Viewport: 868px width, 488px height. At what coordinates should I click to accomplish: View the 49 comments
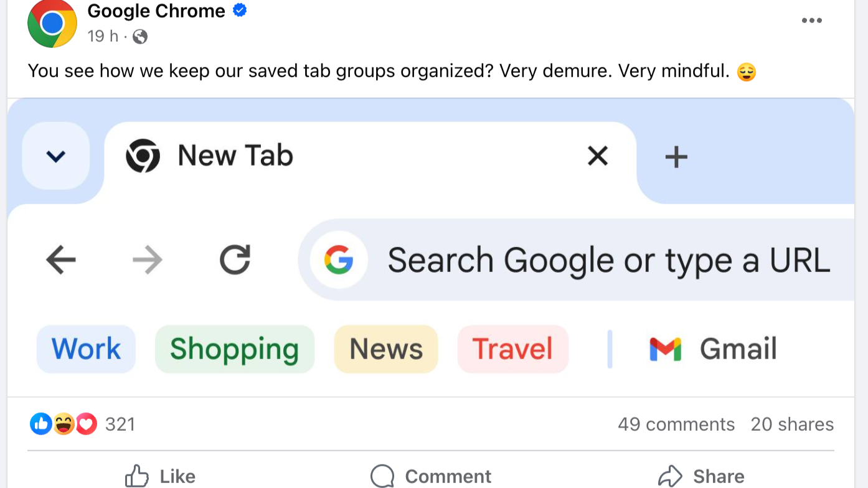(676, 425)
